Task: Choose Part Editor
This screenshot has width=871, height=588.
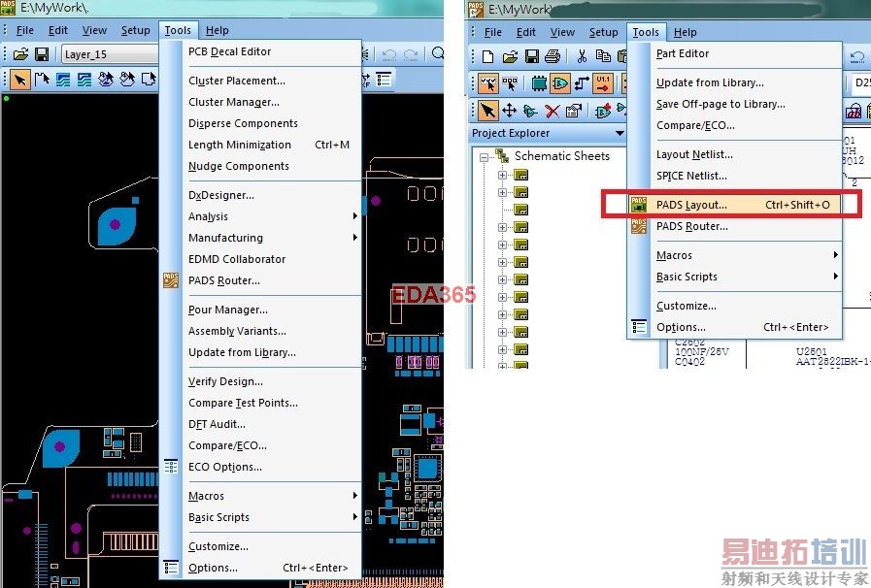Action: click(682, 53)
